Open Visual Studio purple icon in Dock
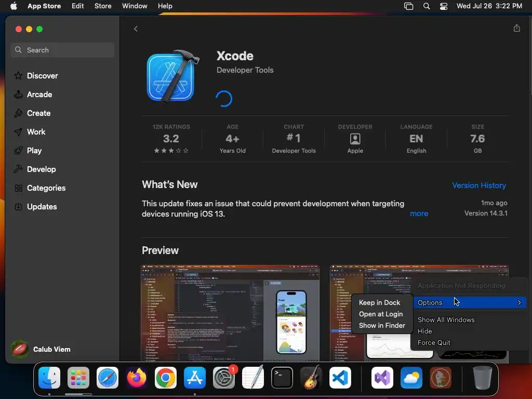This screenshot has height=399, width=532. coord(382,378)
